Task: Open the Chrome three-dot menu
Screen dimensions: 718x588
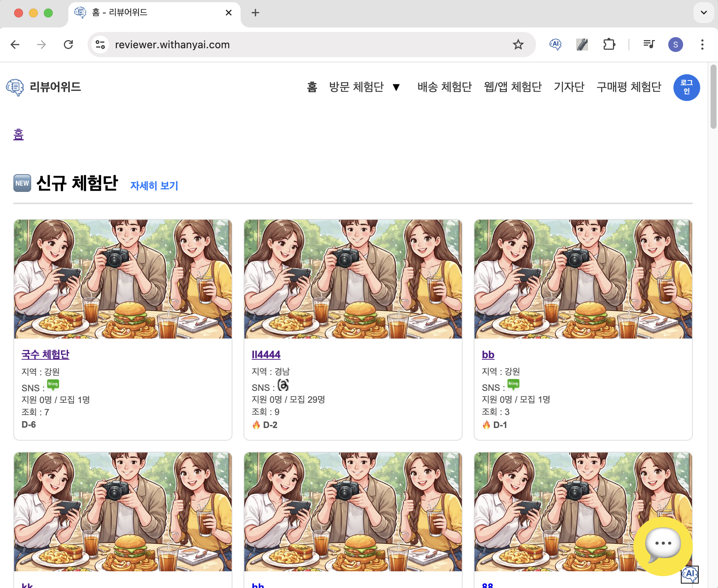Action: tap(702, 45)
